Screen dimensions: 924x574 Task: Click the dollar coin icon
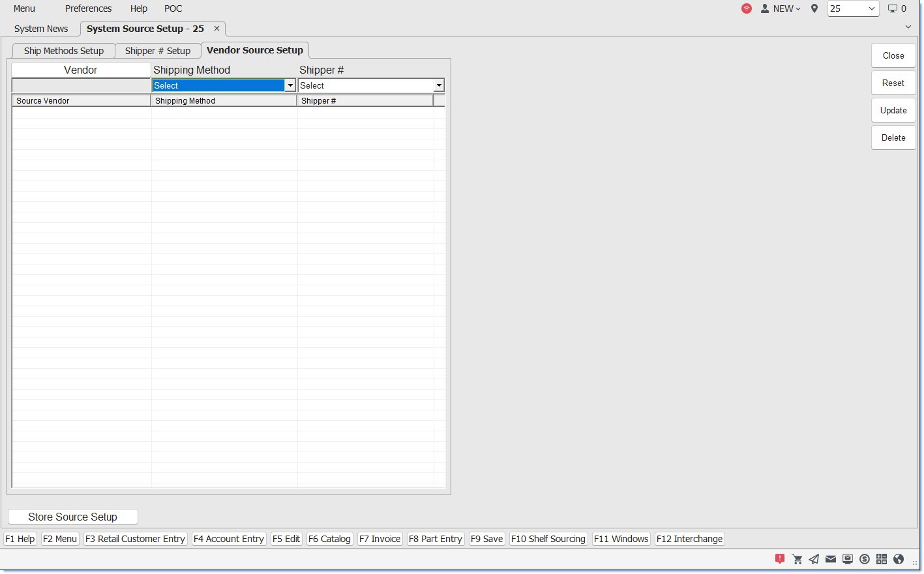(865, 559)
